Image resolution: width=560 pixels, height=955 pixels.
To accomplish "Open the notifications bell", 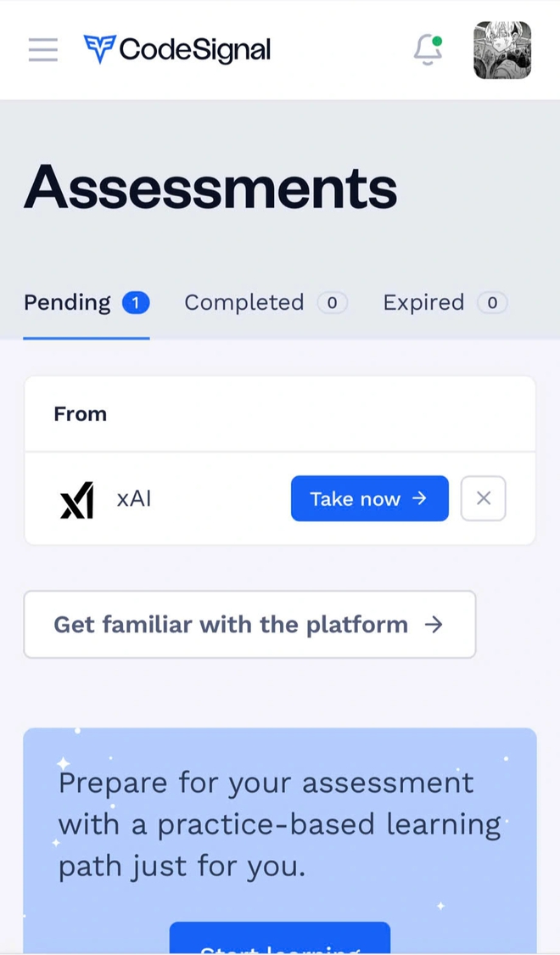I will click(x=428, y=50).
